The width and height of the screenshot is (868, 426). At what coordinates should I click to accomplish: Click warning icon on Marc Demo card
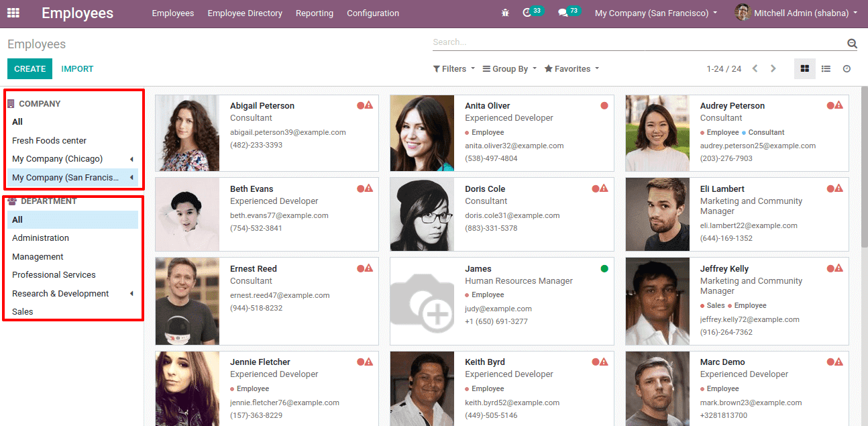(839, 362)
